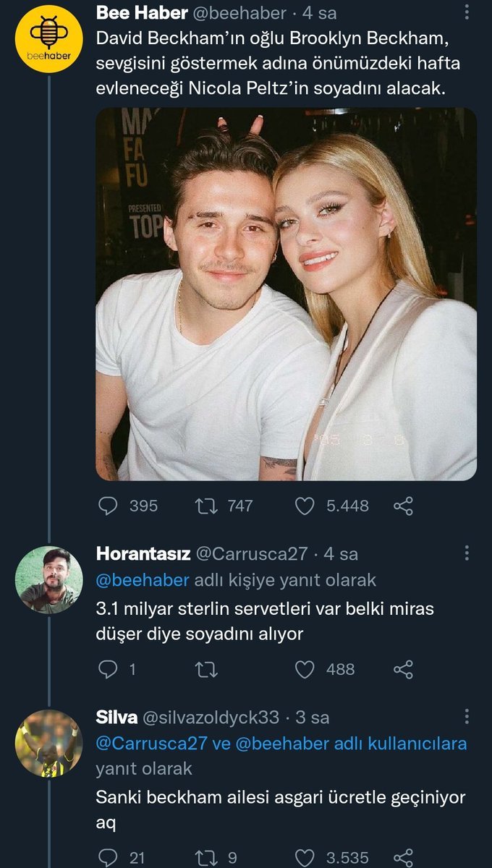This screenshot has width=492, height=868.
Task: Retweet Silva's comment
Action: pos(206,857)
